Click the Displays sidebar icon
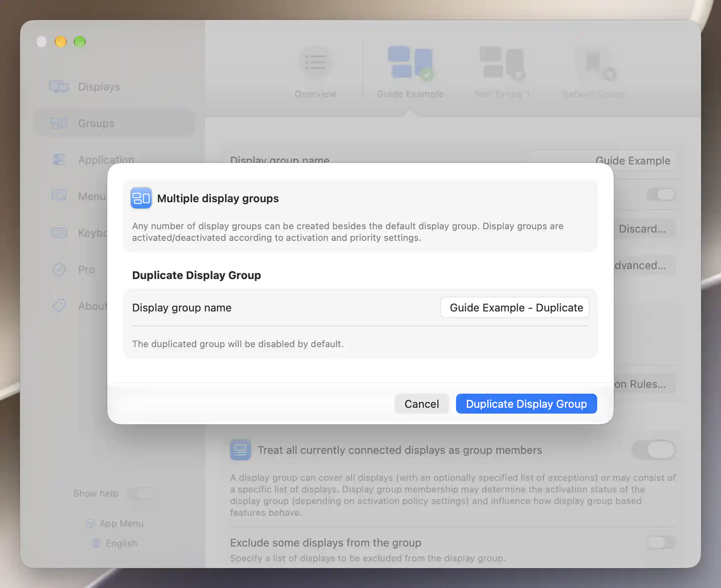Viewport: 721px width, 588px height. pyautogui.click(x=59, y=87)
